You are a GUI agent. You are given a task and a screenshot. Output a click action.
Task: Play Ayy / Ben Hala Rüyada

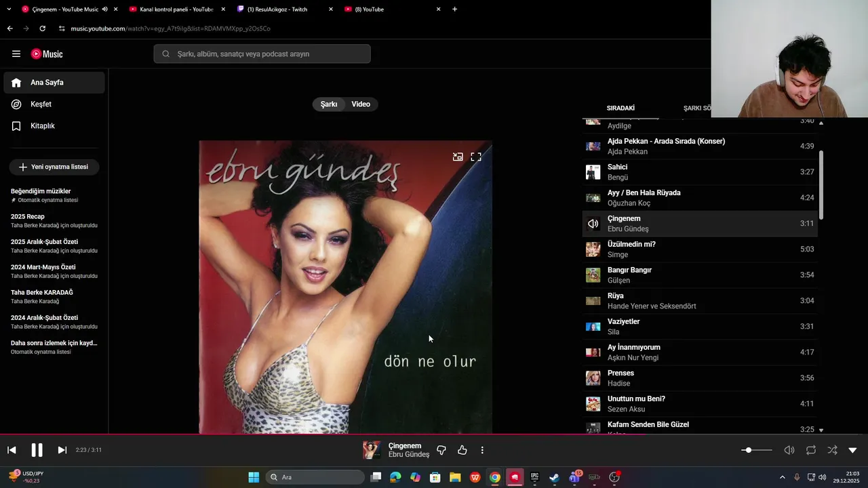[700, 198]
